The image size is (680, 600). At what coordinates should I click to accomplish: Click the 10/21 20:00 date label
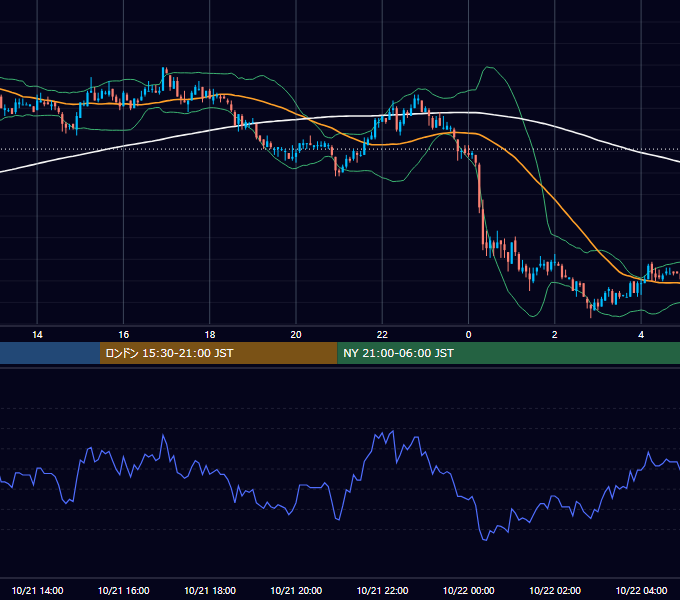tap(296, 590)
